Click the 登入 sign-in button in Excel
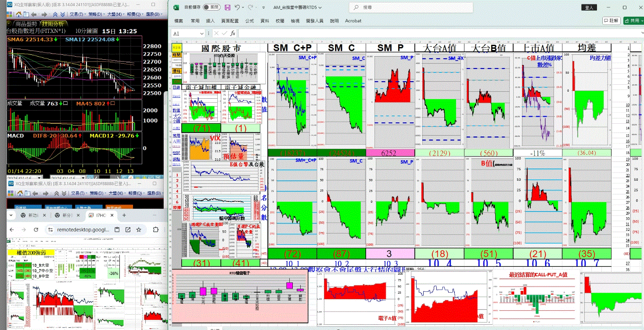This screenshot has height=330, width=644. 589,7
